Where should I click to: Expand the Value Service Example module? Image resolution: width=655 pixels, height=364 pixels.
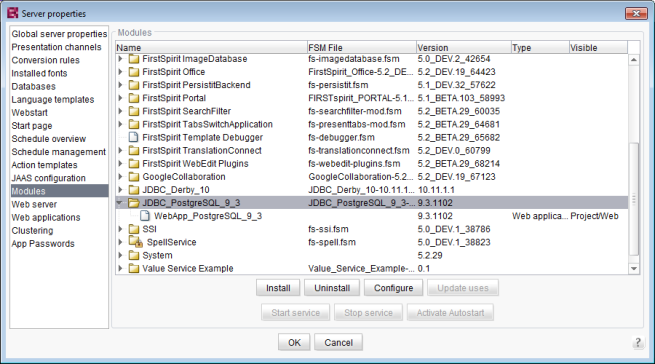pos(121,268)
